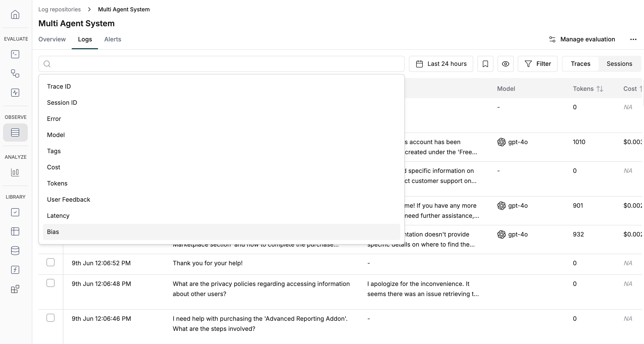Toggle the eye column visibility button
644x344 pixels.
pyautogui.click(x=505, y=64)
